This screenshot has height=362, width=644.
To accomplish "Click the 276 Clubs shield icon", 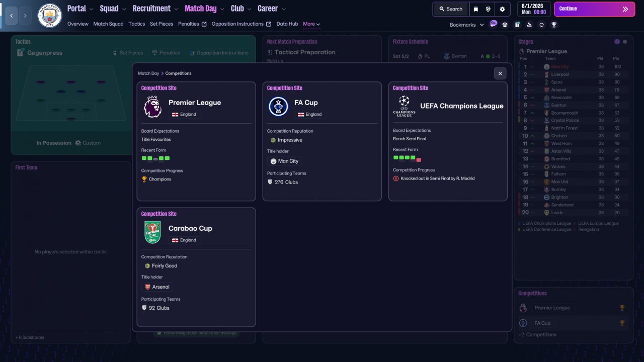I will point(271,182).
